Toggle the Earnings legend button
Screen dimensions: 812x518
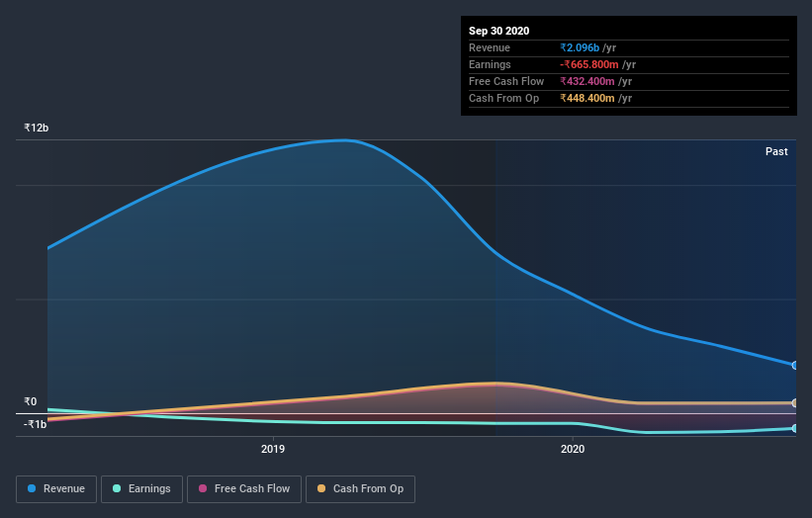point(141,489)
